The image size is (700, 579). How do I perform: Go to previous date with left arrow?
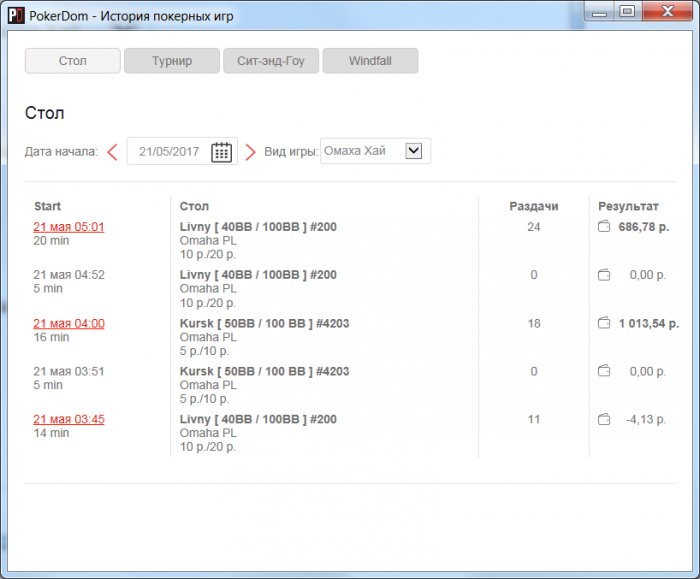112,152
